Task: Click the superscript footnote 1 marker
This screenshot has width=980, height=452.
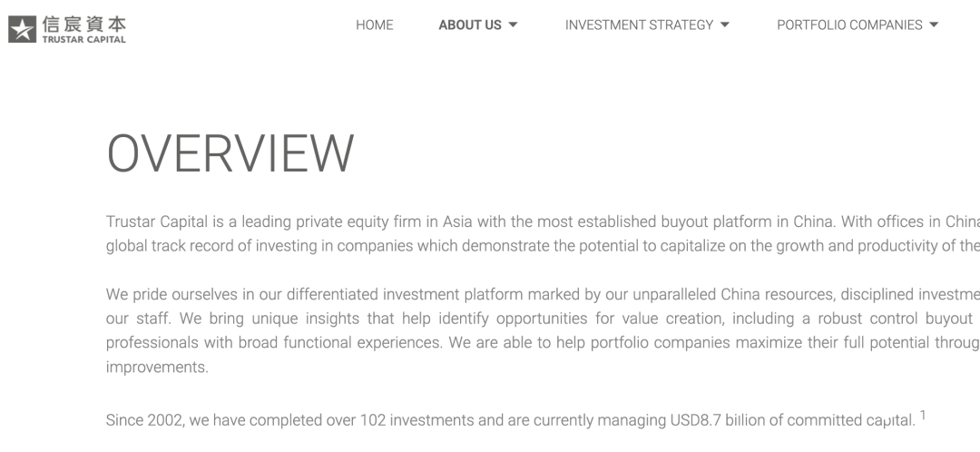Action: pyautogui.click(x=923, y=416)
